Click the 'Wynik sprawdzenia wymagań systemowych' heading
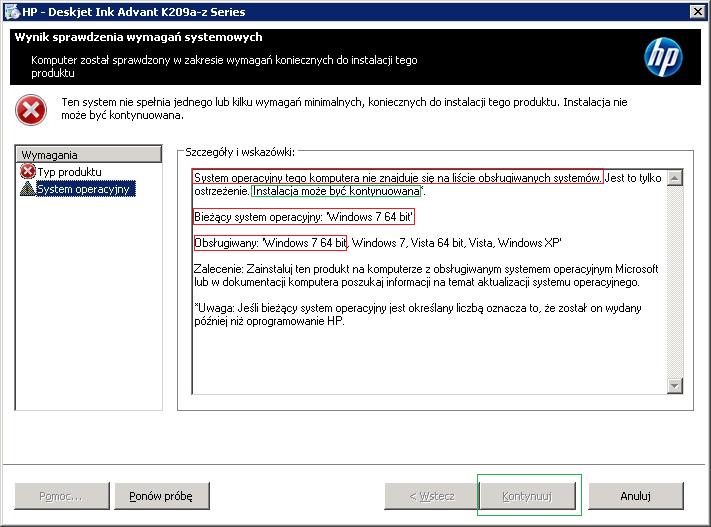The height and width of the screenshot is (527, 711). (x=139, y=37)
